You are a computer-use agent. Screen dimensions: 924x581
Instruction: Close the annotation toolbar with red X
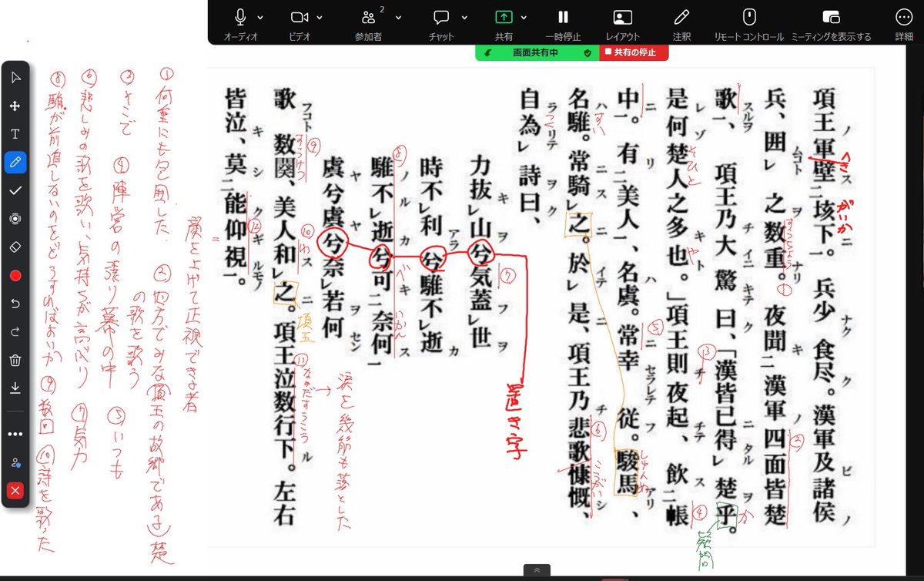click(x=15, y=491)
